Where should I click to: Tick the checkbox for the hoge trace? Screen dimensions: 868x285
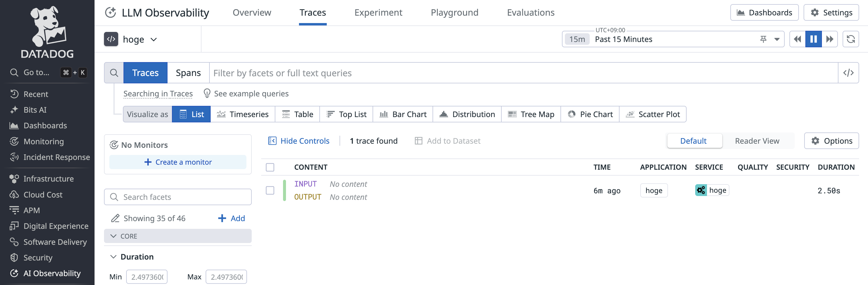click(x=270, y=191)
